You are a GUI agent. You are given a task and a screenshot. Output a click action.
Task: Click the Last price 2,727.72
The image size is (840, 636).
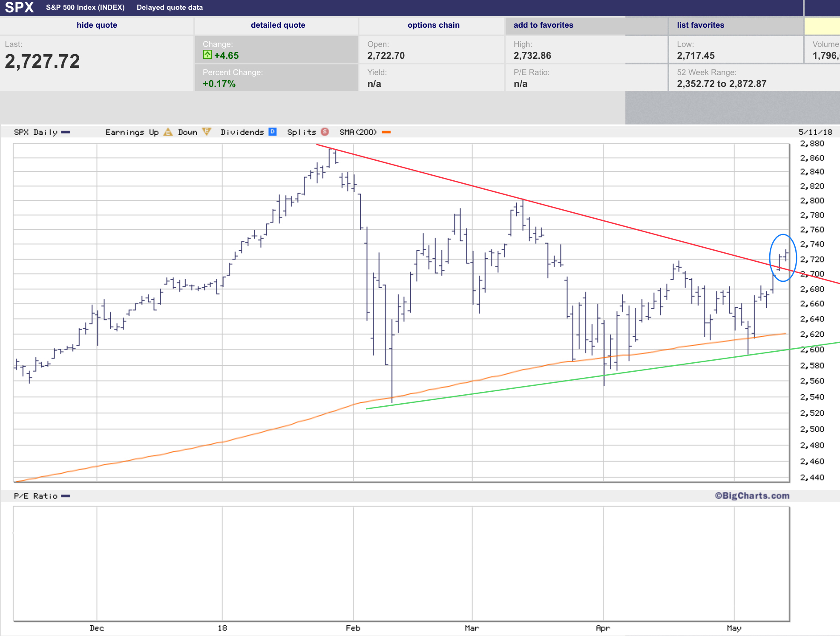pos(42,61)
